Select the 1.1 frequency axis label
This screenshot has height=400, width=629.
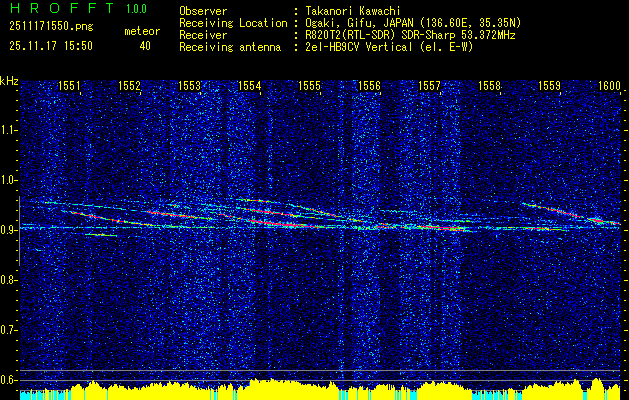tap(9, 130)
